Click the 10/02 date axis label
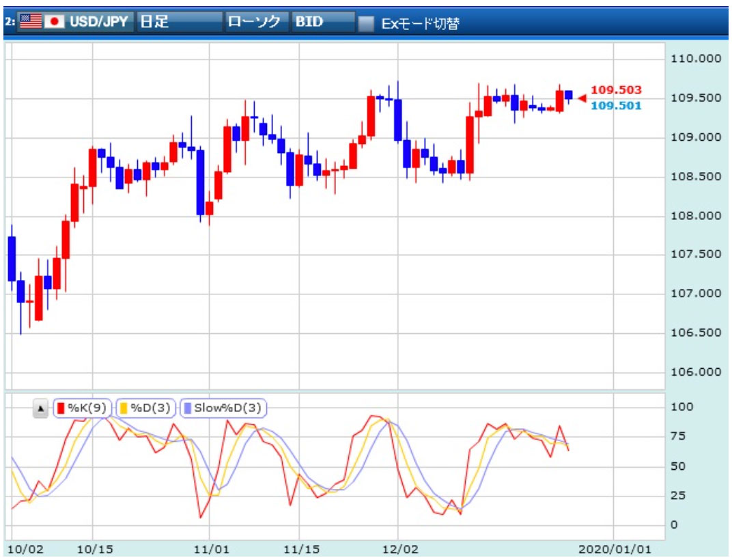Screen dimensions: 732x560 point(26,549)
